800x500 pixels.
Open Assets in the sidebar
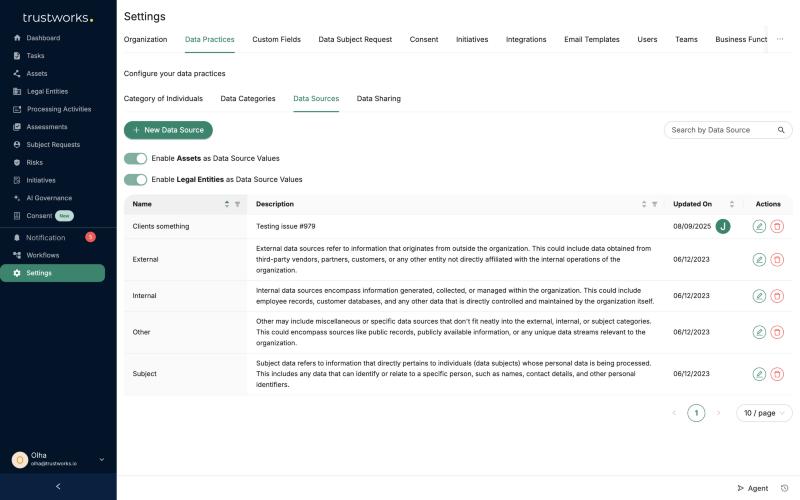pyautogui.click(x=36, y=73)
